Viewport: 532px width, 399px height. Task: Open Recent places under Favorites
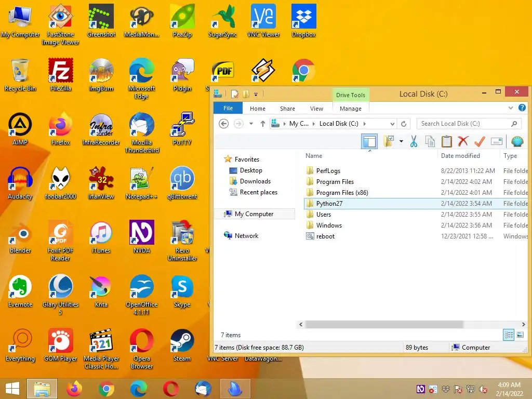259,192
